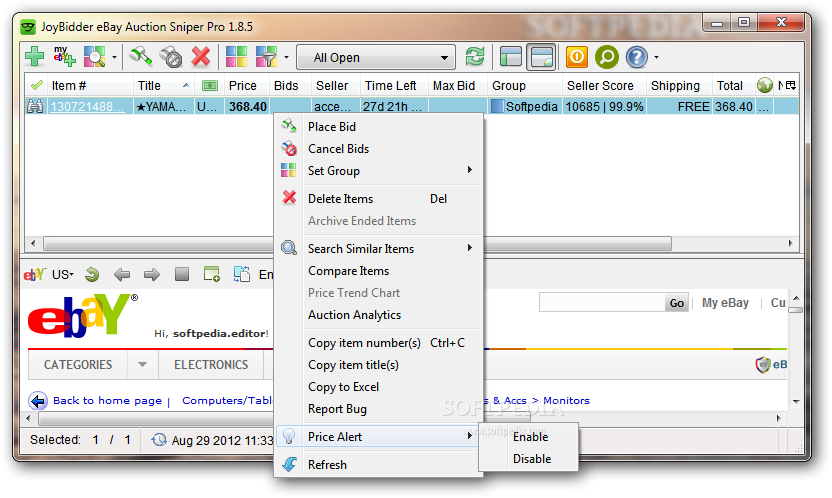
Task: Click the group filter funnel icon
Action: coord(266,57)
